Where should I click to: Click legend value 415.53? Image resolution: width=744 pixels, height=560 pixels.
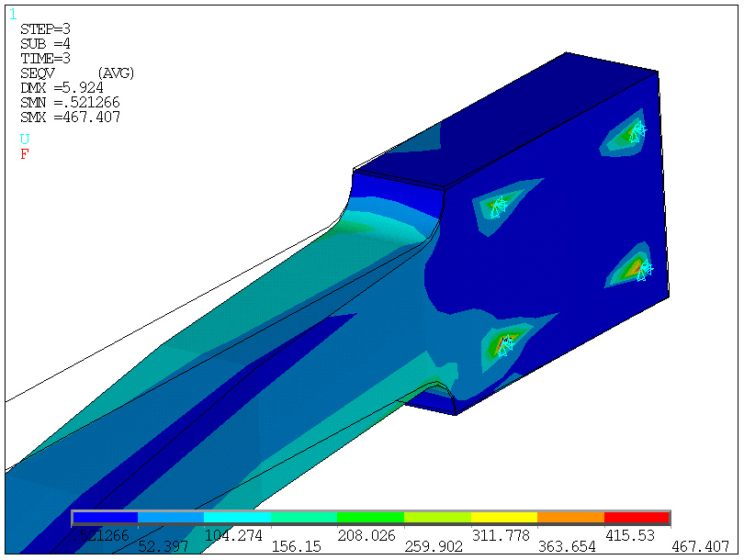click(630, 536)
